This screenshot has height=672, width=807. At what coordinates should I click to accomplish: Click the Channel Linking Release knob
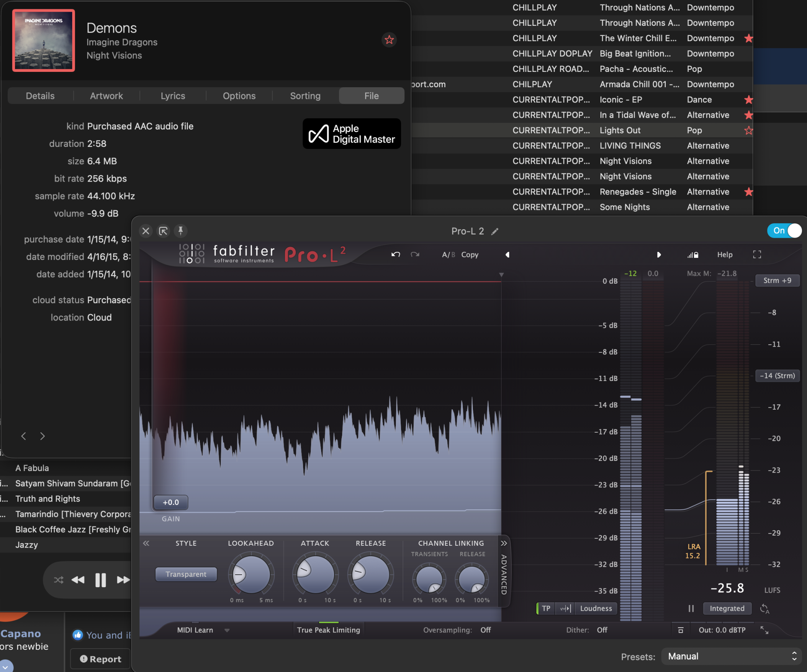pyautogui.click(x=472, y=579)
